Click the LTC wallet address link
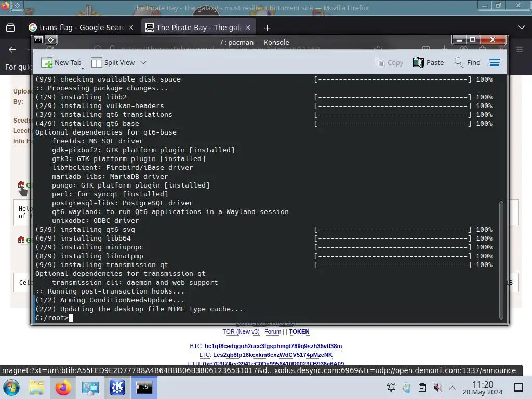 tap(272, 355)
